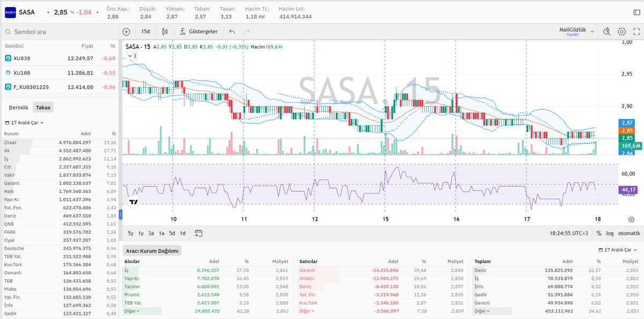Toggle logarithmic scale with the log button
The height and width of the screenshot is (319, 644).
(x=610, y=233)
